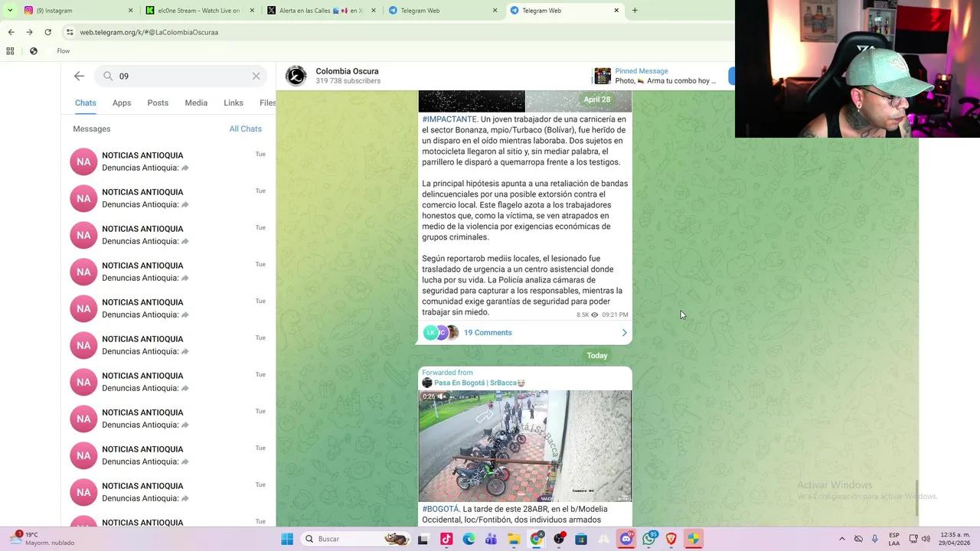Open Chrome tab search dropdown
The height and width of the screenshot is (551, 980).
[10, 10]
